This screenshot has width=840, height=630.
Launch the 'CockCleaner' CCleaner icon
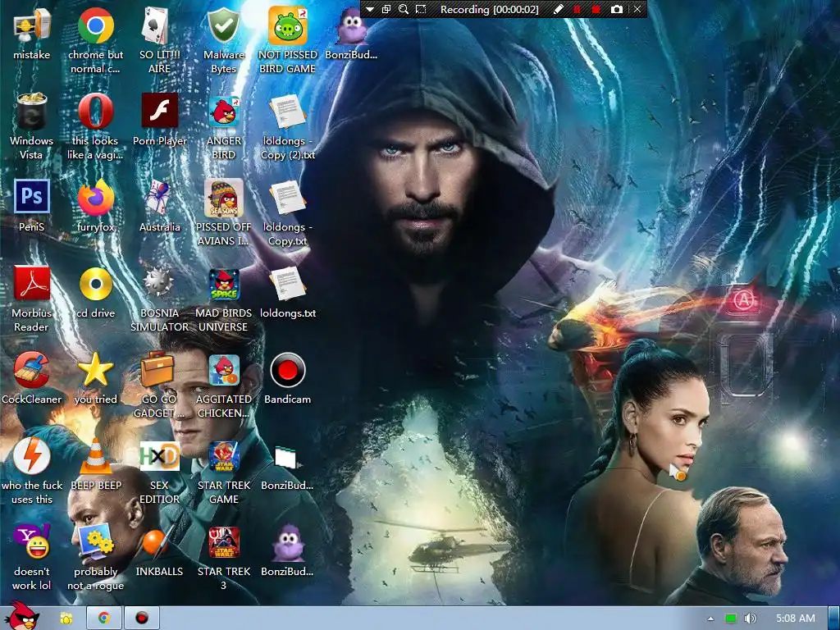32,370
